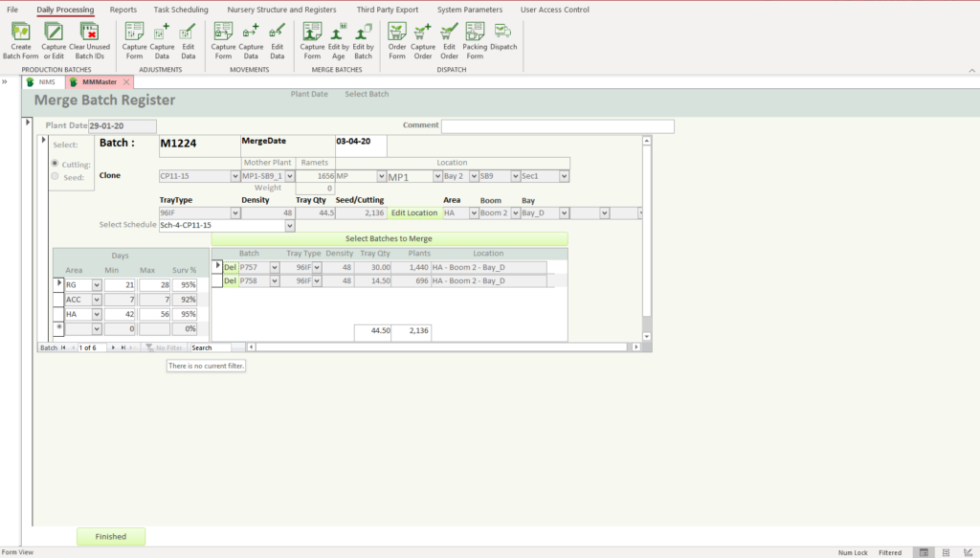Open the Select Schedule dropdown
The height and width of the screenshot is (558, 980).
[x=290, y=226]
